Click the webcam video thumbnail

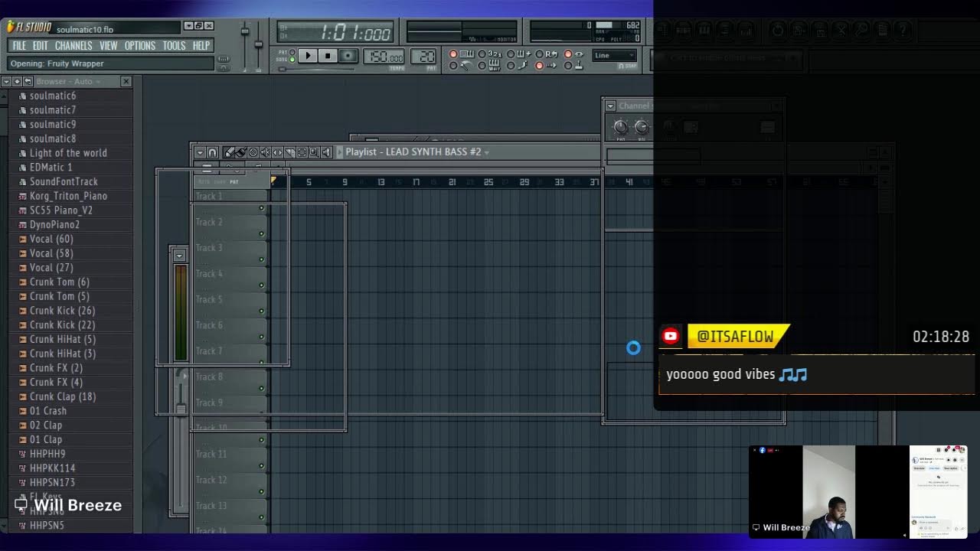coord(858,491)
